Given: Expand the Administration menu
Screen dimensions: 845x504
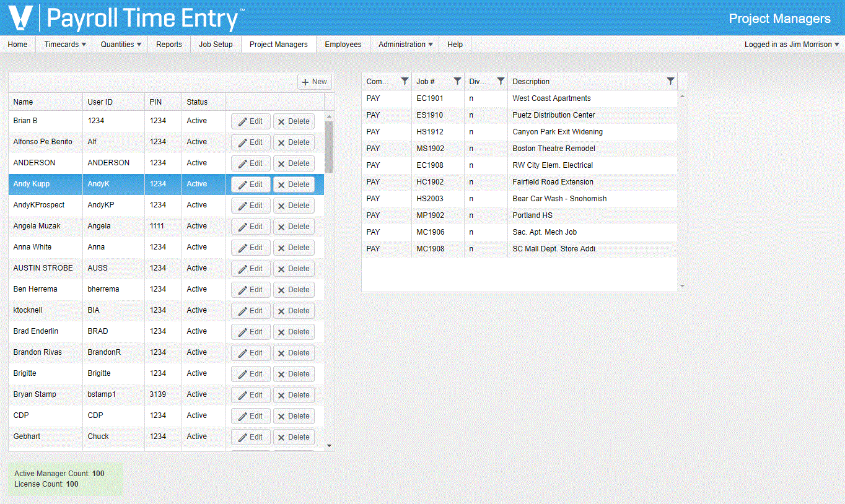Looking at the screenshot, I should 405,45.
